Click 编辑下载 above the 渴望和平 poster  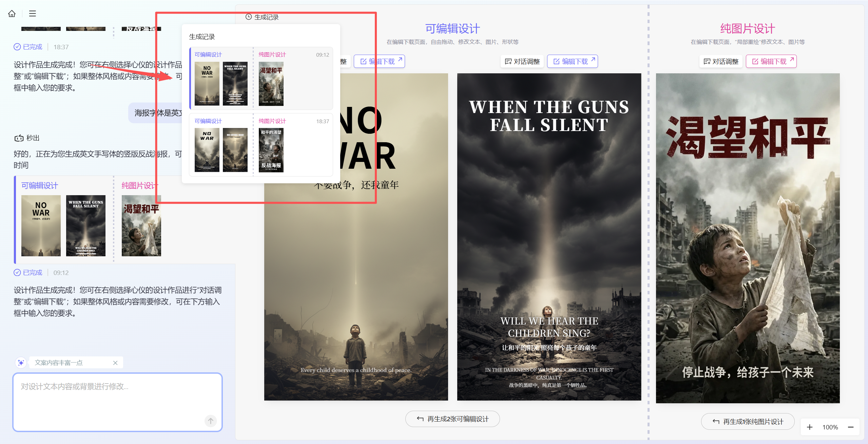[x=771, y=61]
